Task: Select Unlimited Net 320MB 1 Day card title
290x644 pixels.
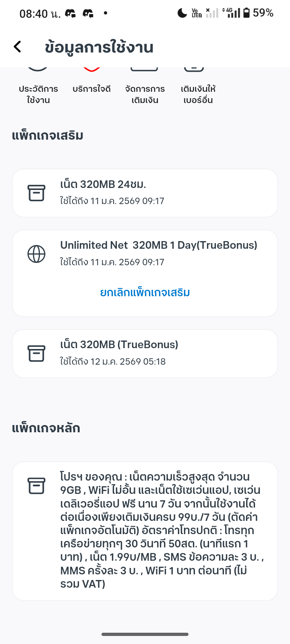Action: pos(159,245)
